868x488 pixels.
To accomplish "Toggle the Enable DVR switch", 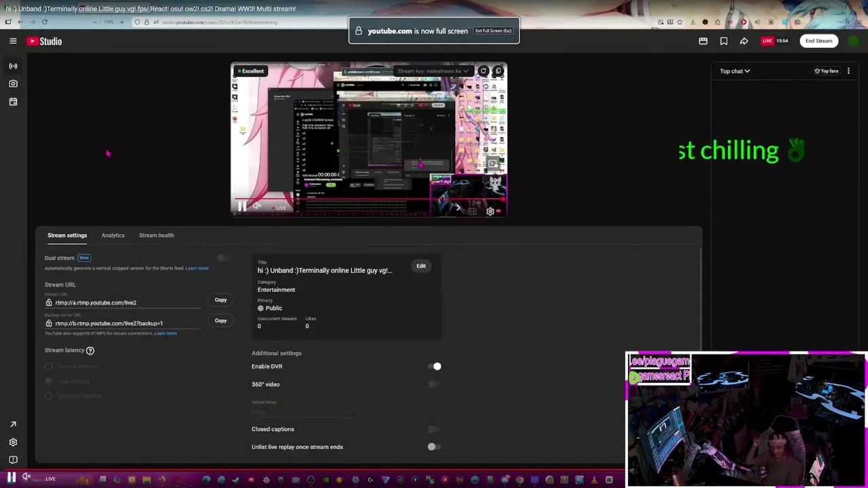I will coord(435,367).
